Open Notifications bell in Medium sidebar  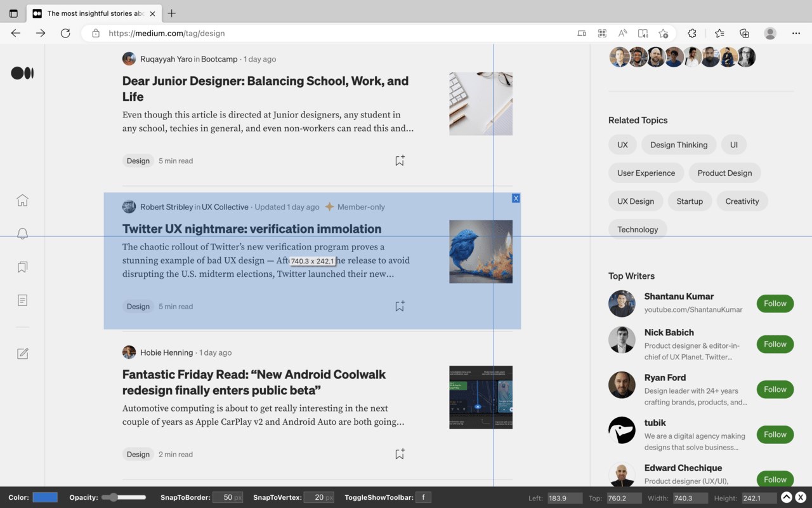coord(22,234)
